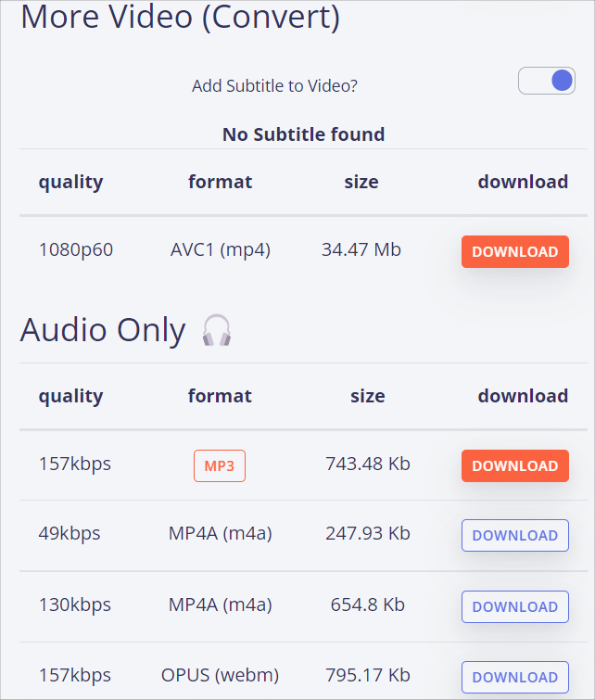The image size is (595, 700).
Task: Click the Audio Only section heading
Action: tap(103, 330)
